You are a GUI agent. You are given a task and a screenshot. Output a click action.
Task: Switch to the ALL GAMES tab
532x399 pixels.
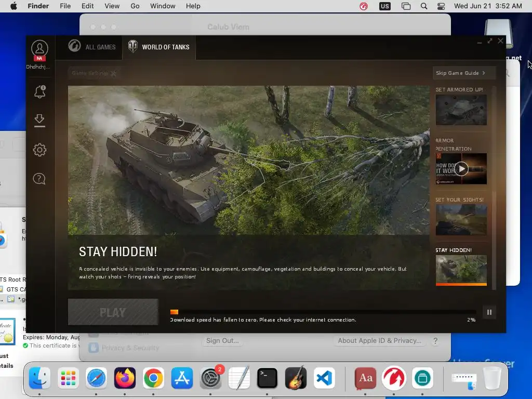[x=92, y=47]
